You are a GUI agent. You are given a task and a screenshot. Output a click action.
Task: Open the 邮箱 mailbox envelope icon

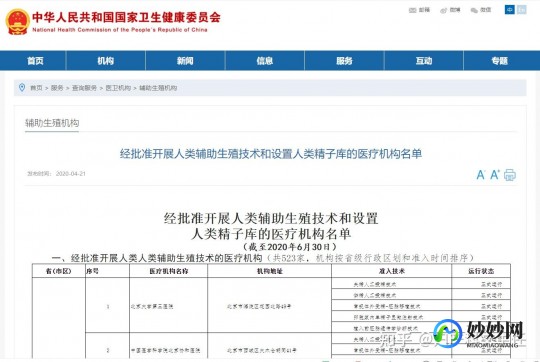click(x=412, y=10)
